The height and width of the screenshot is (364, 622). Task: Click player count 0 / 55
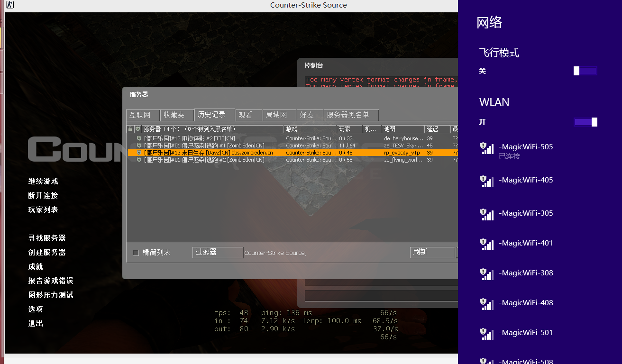click(346, 160)
